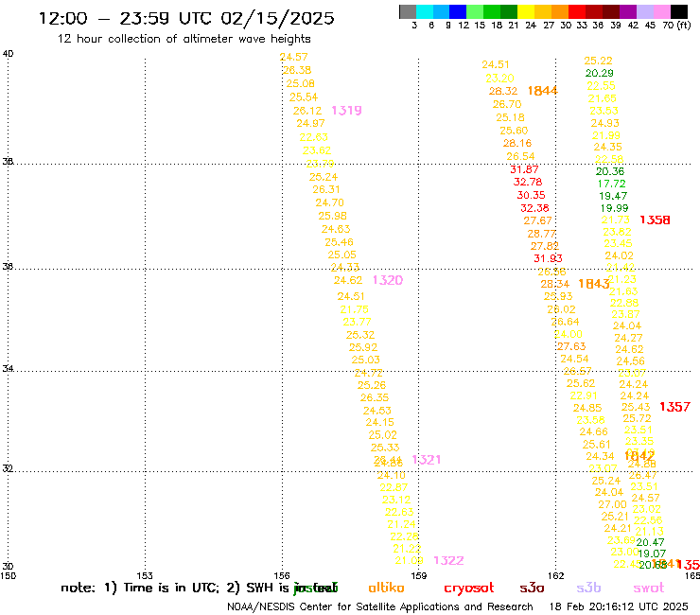The image size is (700, 615).
Task: Click the 'swot' satellite legend label
Action: [649, 589]
